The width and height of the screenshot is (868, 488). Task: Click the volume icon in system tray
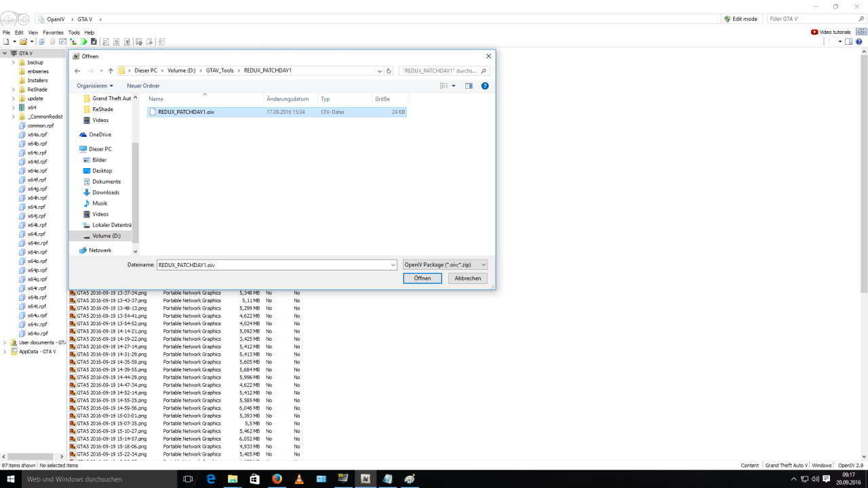815,479
